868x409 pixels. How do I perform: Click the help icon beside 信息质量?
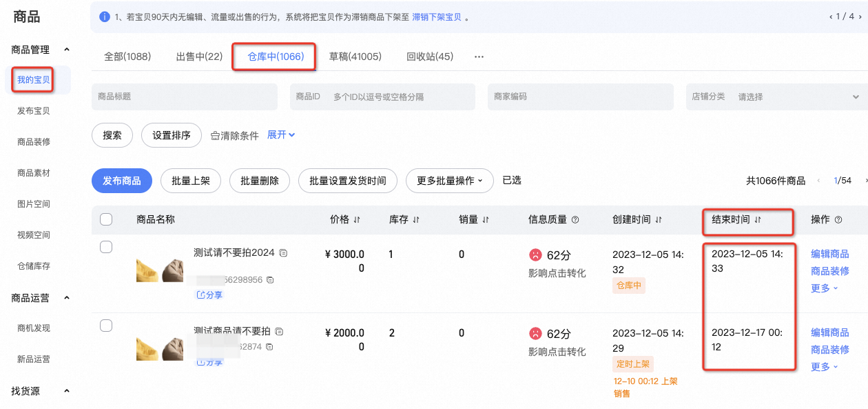point(575,220)
